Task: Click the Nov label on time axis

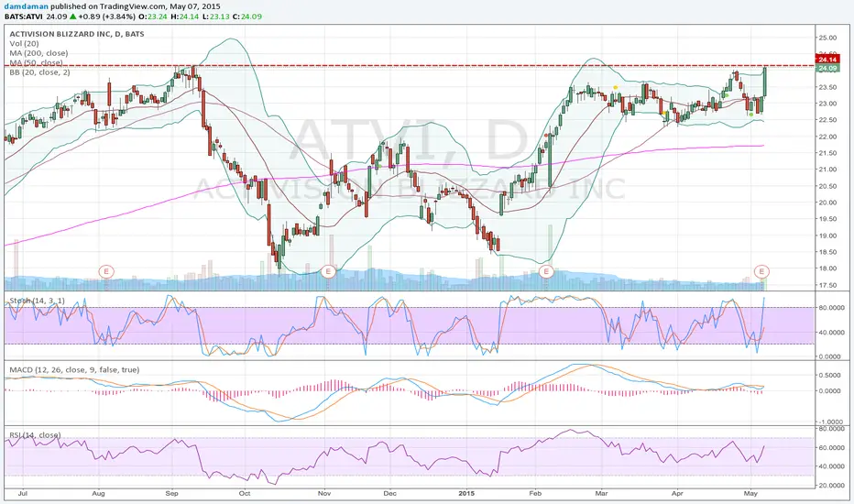Action: [324, 494]
